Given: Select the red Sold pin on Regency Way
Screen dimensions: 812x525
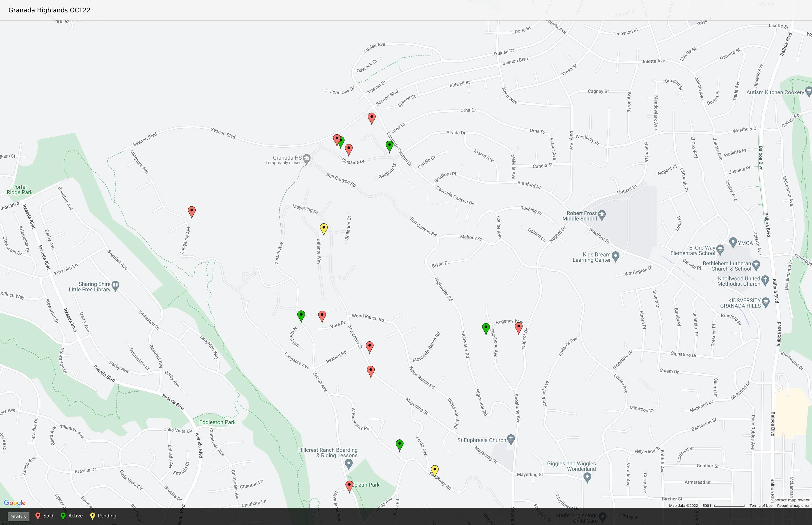Looking at the screenshot, I should pos(518,327).
